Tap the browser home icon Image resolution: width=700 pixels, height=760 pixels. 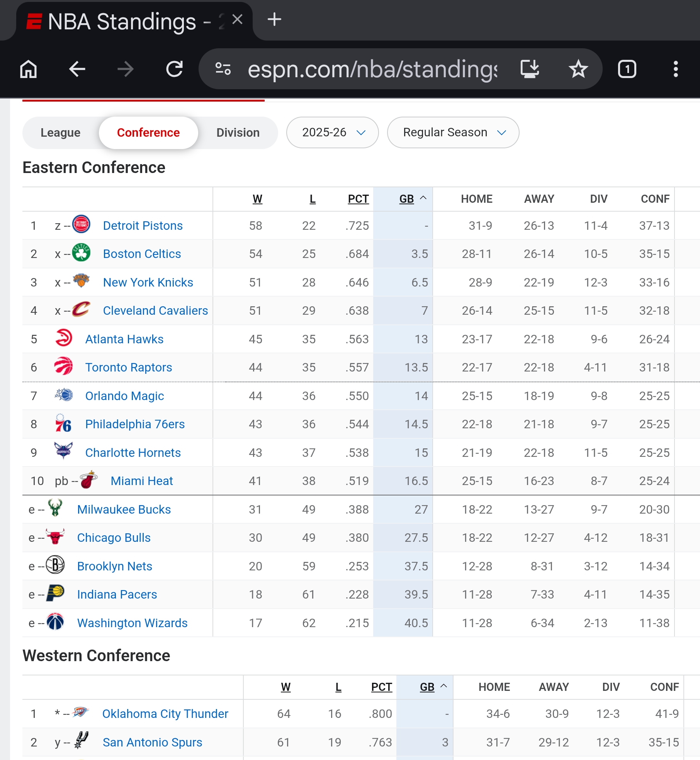(x=29, y=70)
